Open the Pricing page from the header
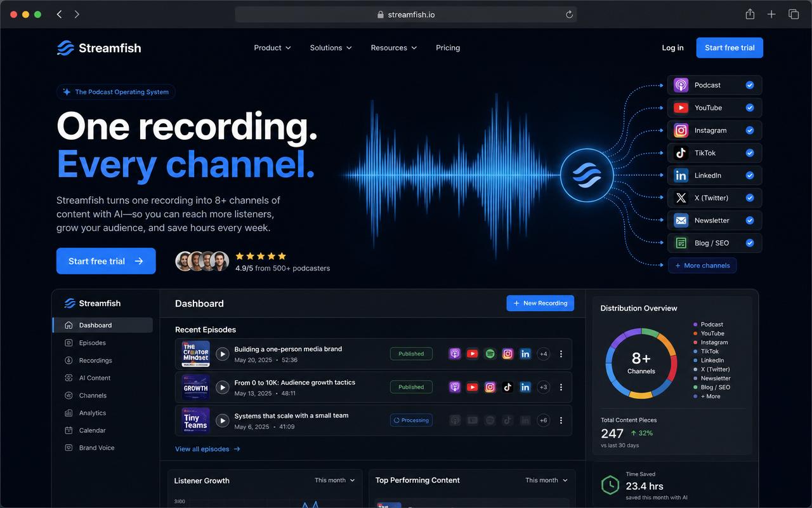812x508 pixels. pos(448,48)
